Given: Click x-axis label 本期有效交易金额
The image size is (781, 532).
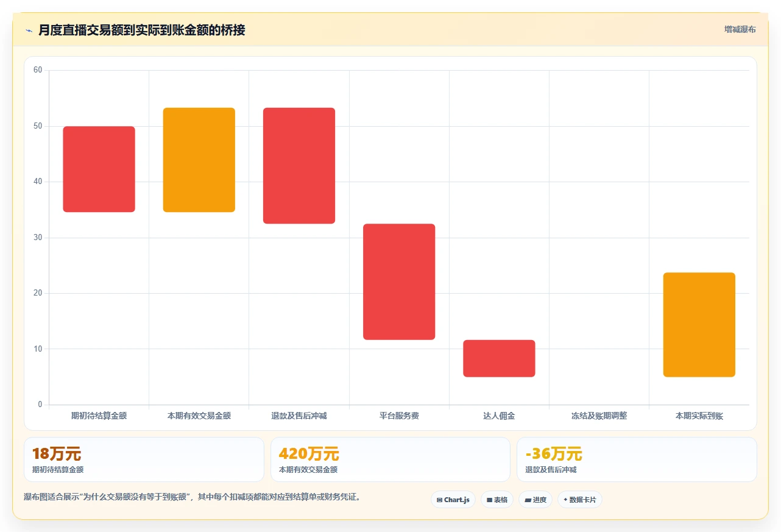Looking at the screenshot, I should click(199, 416).
